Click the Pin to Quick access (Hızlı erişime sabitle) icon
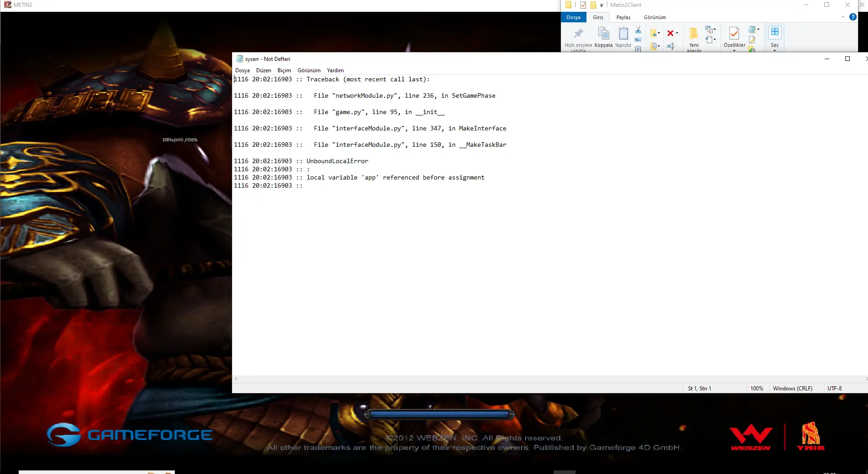 [x=578, y=34]
